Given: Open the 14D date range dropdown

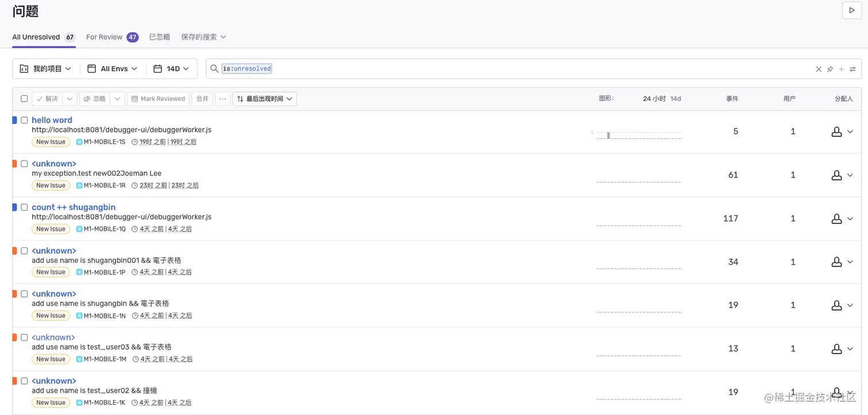Looking at the screenshot, I should tap(172, 69).
